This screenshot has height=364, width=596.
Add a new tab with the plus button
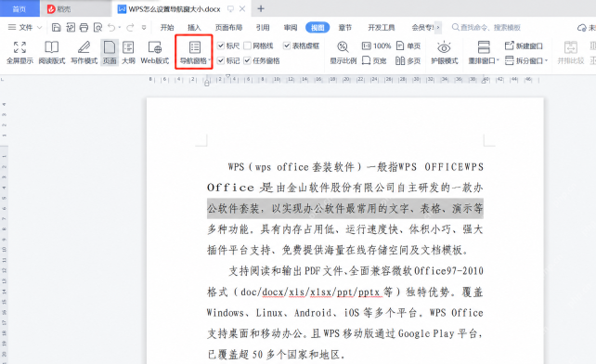click(261, 8)
